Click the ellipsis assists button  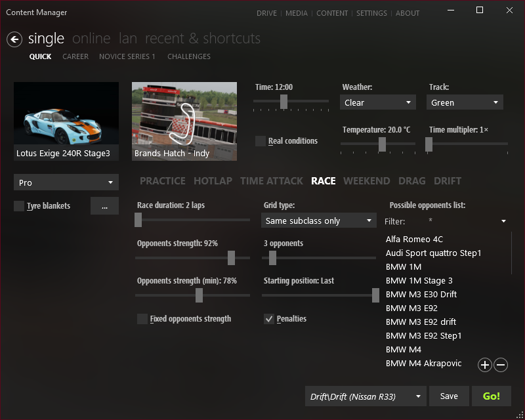(x=104, y=205)
